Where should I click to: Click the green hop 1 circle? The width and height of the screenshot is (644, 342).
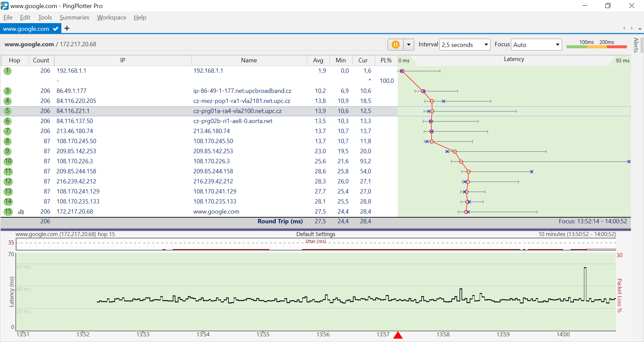pos(7,71)
